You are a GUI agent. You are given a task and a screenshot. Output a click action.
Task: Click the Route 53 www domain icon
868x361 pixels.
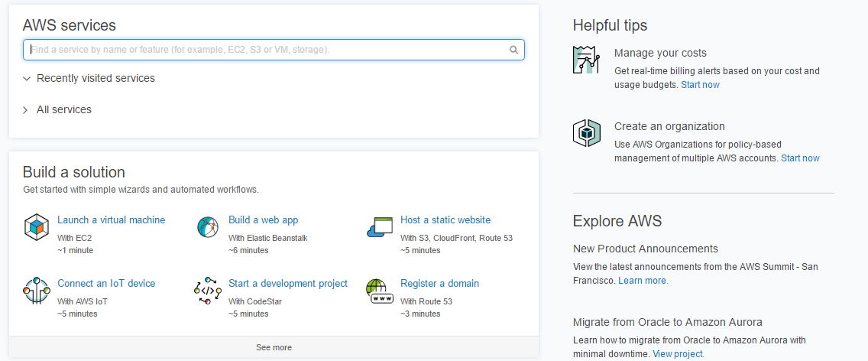tap(379, 291)
